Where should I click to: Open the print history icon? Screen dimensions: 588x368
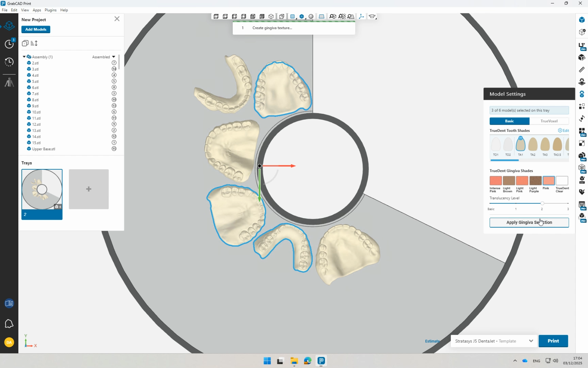[x=9, y=62]
